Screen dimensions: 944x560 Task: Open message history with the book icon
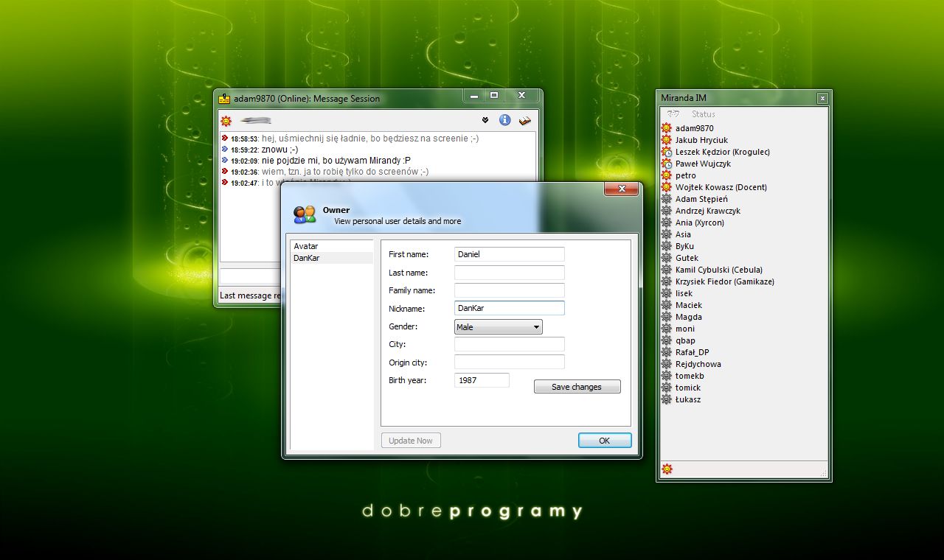[x=525, y=120]
